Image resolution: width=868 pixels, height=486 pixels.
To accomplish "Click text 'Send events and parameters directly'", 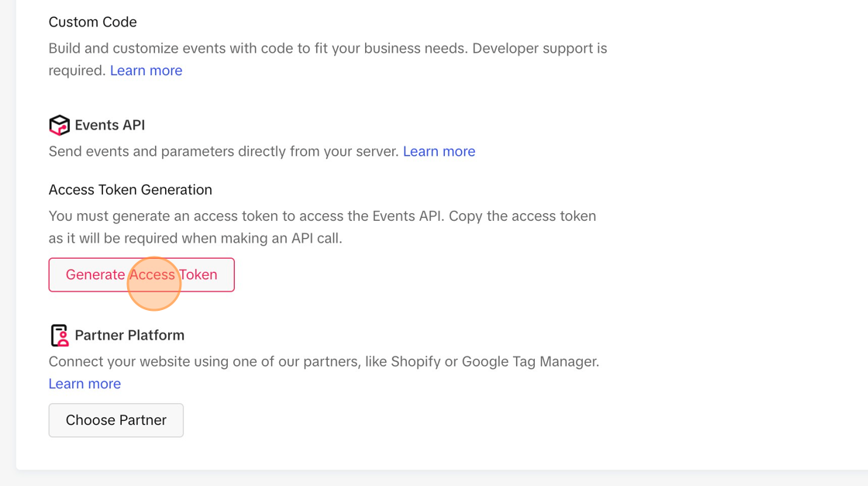I will click(167, 151).
